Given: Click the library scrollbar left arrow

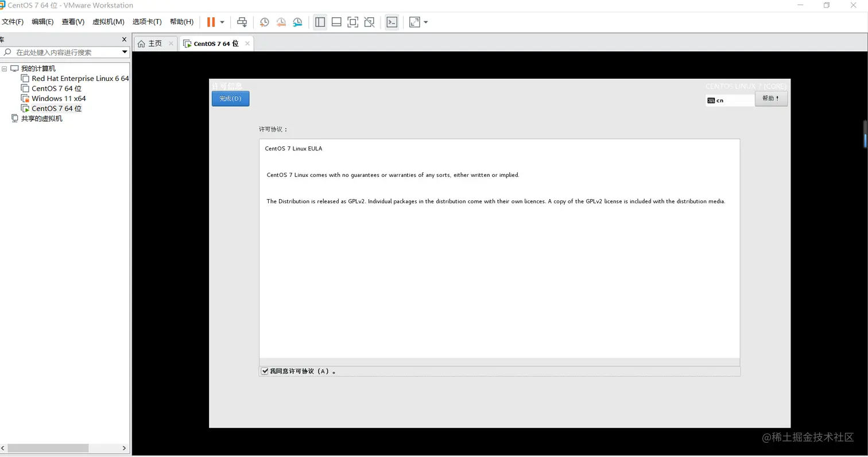Looking at the screenshot, I should click(3, 448).
